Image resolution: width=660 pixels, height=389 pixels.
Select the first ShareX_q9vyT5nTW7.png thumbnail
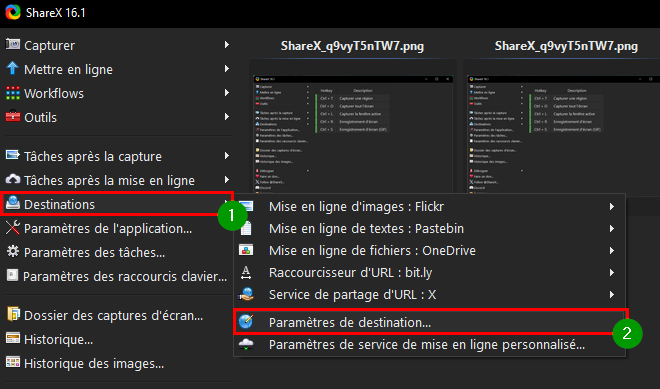tap(353, 134)
